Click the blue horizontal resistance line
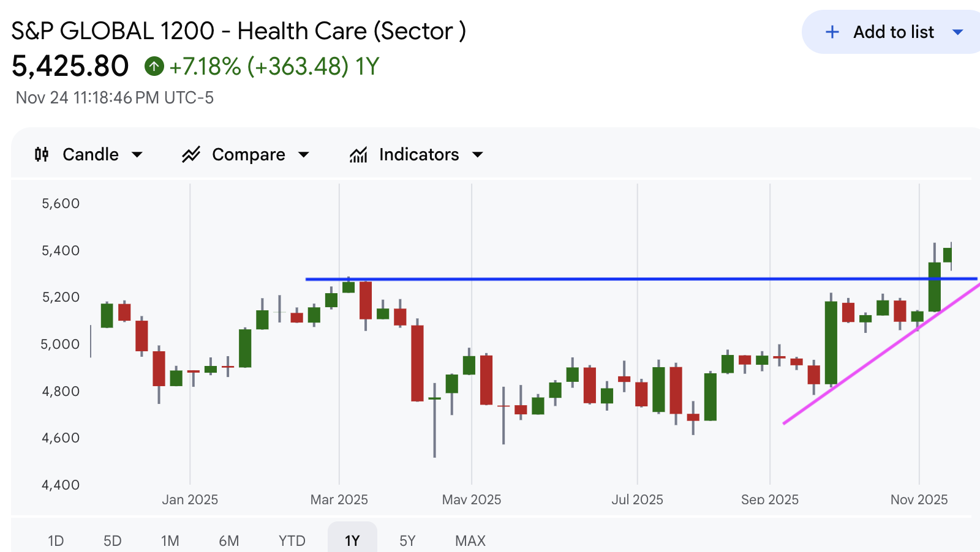Viewport: 980px width, 552px height. point(551,279)
